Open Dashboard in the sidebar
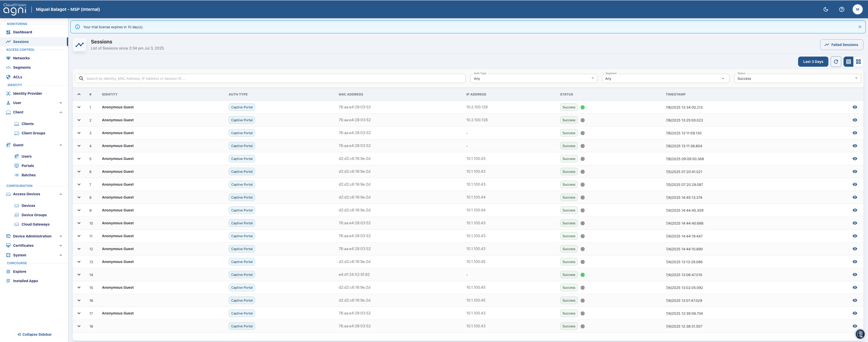The width and height of the screenshot is (868, 342). point(22,32)
